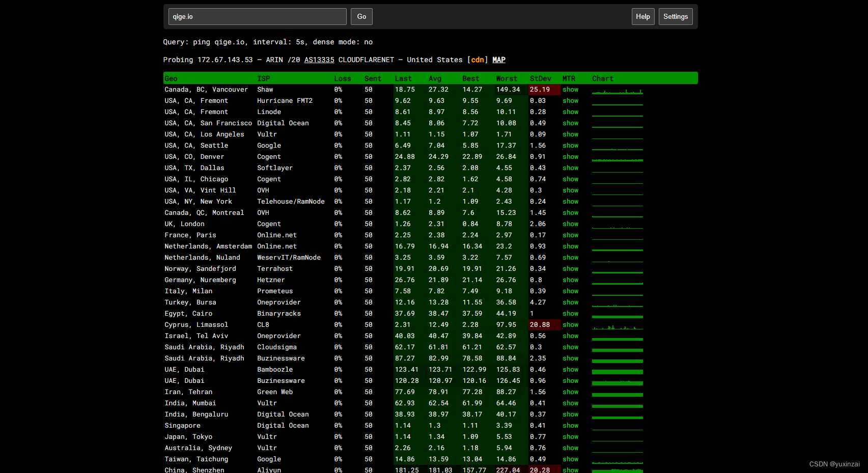Show MTR for Paris Online.net row
Screen dimensions: 868x473
pos(571,235)
